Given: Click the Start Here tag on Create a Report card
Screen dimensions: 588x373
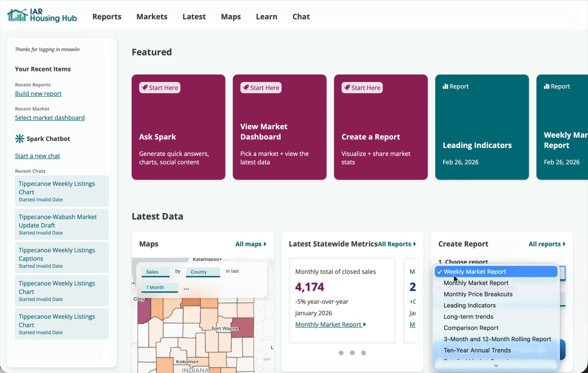Looking at the screenshot, I should point(362,87).
